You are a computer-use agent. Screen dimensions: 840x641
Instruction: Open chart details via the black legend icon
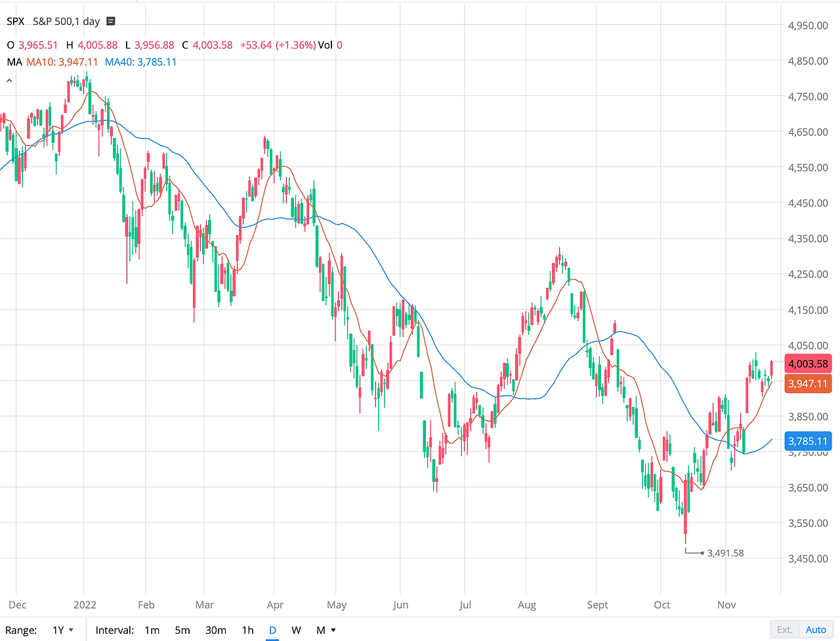tap(110, 21)
